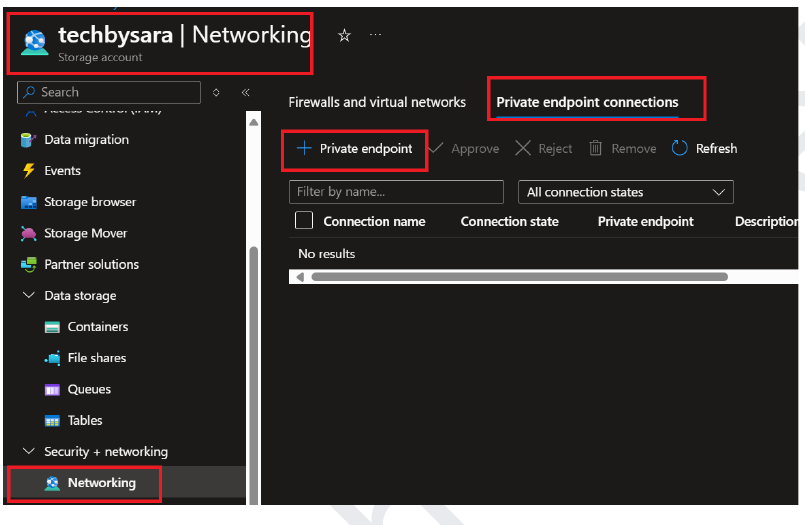Click the sidebar vertical scrollbar thumb
Image resolution: width=805 pixels, height=525 pixels.
coord(253,375)
